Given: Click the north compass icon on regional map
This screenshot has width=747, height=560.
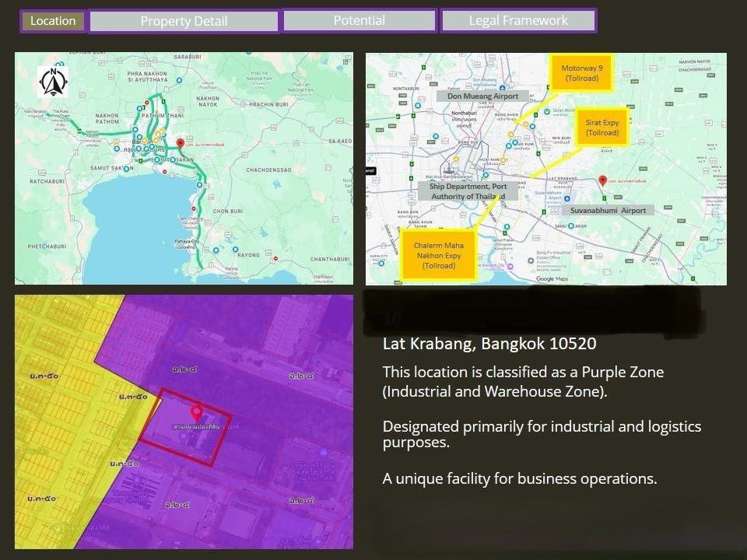Looking at the screenshot, I should (x=53, y=79).
